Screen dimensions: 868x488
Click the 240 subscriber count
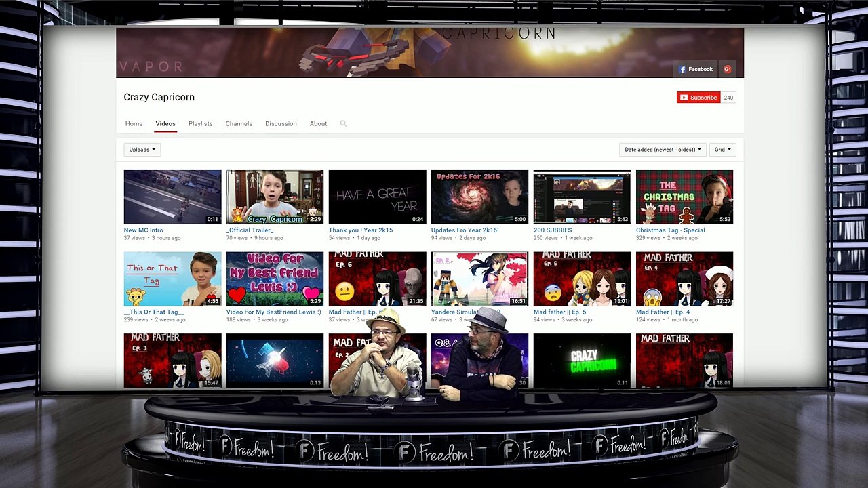point(728,98)
